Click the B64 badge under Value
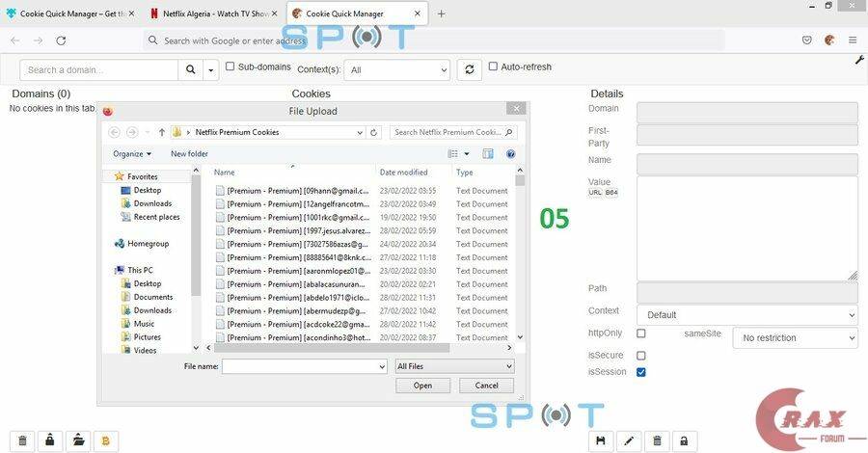 coord(611,193)
